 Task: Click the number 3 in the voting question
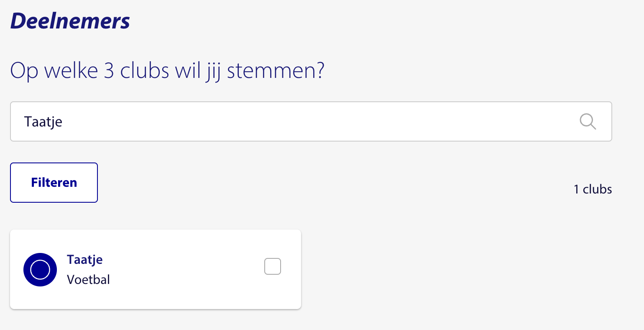(109, 71)
